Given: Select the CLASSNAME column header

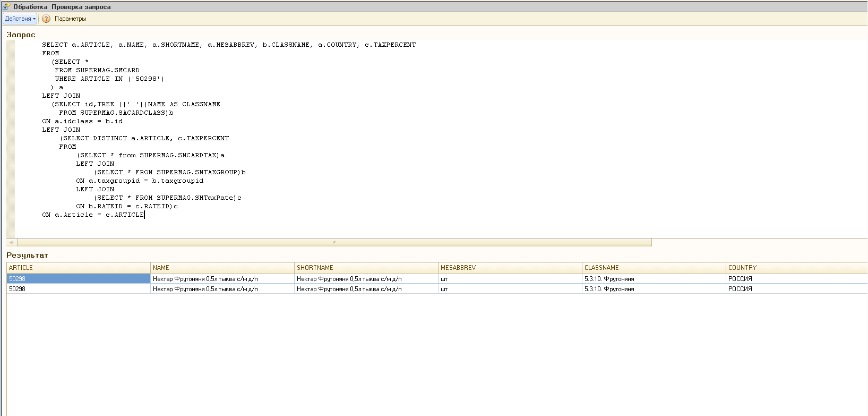Looking at the screenshot, I should tap(654, 268).
